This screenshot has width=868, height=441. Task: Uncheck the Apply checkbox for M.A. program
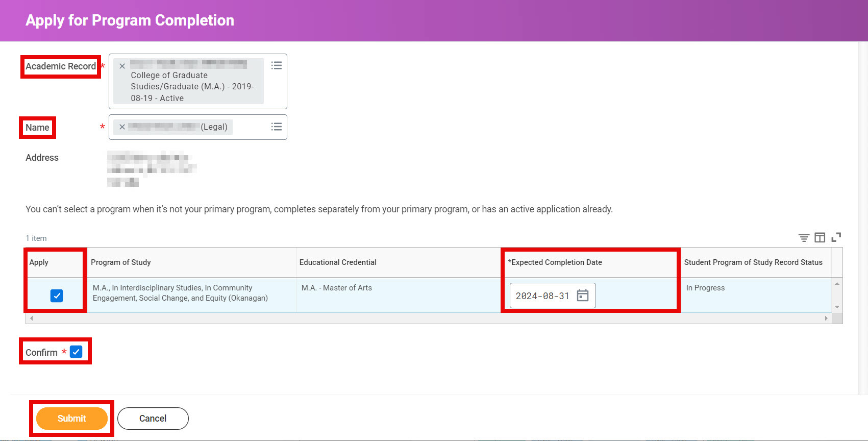[57, 296]
